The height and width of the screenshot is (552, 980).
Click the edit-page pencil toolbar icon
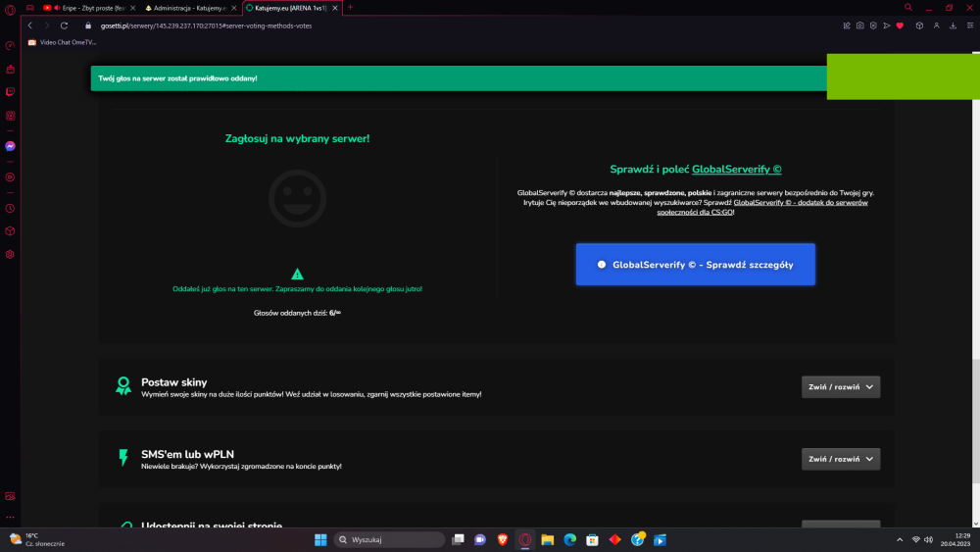[847, 25]
